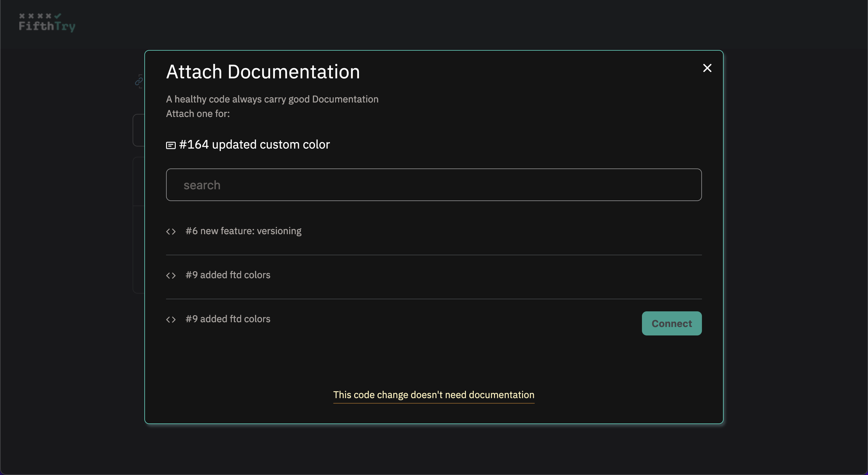
Task: Click green checkmark in FifthTry logo
Action: point(58,15)
